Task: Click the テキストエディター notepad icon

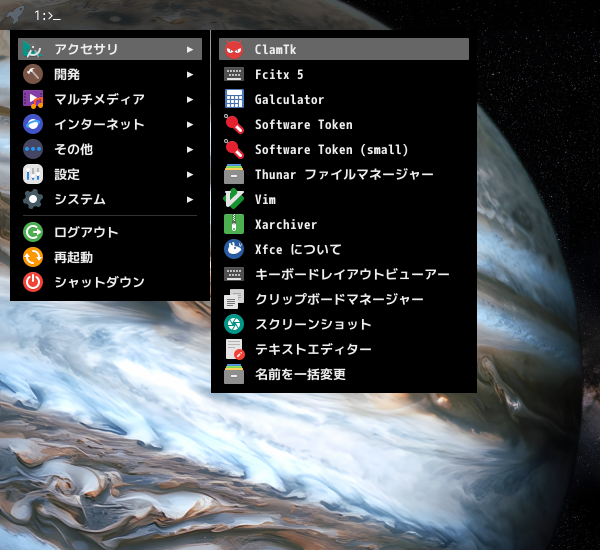Action: (235, 349)
